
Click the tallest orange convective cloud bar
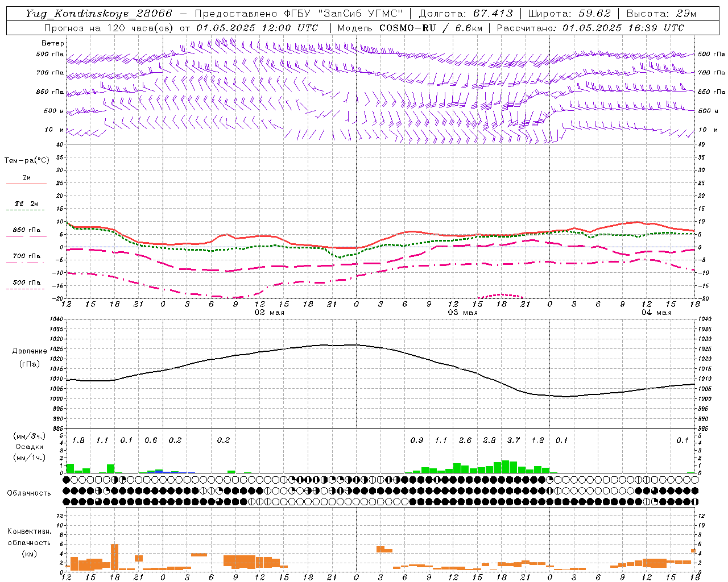(x=114, y=557)
